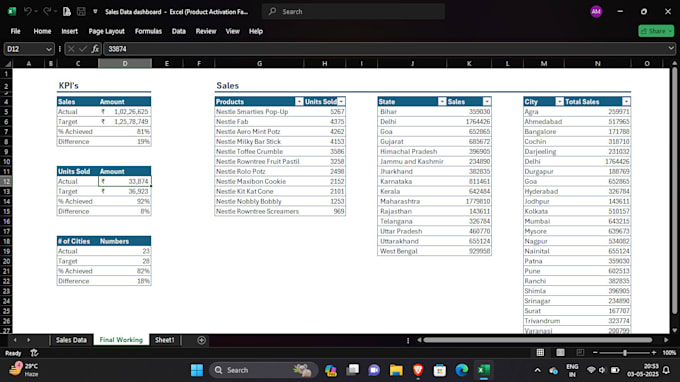The width and height of the screenshot is (680, 382).
Task: Click the Excel icon in taskbar
Action: 483,370
